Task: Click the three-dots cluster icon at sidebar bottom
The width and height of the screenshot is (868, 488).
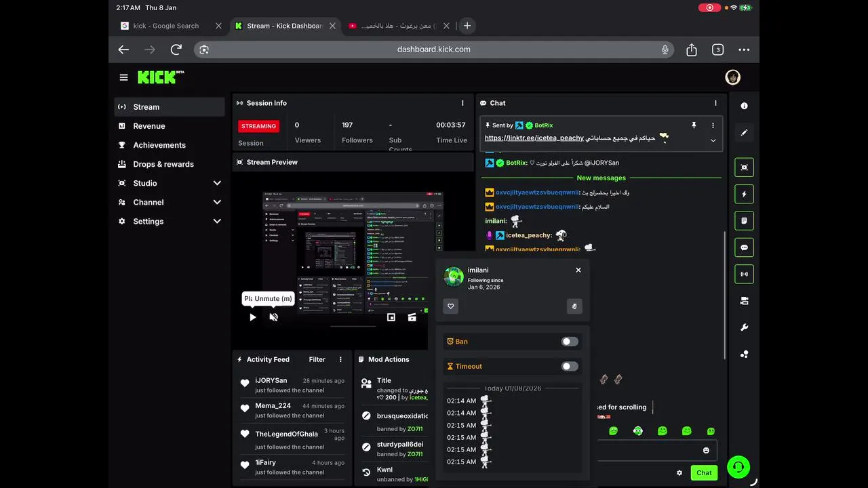Action: click(744, 354)
